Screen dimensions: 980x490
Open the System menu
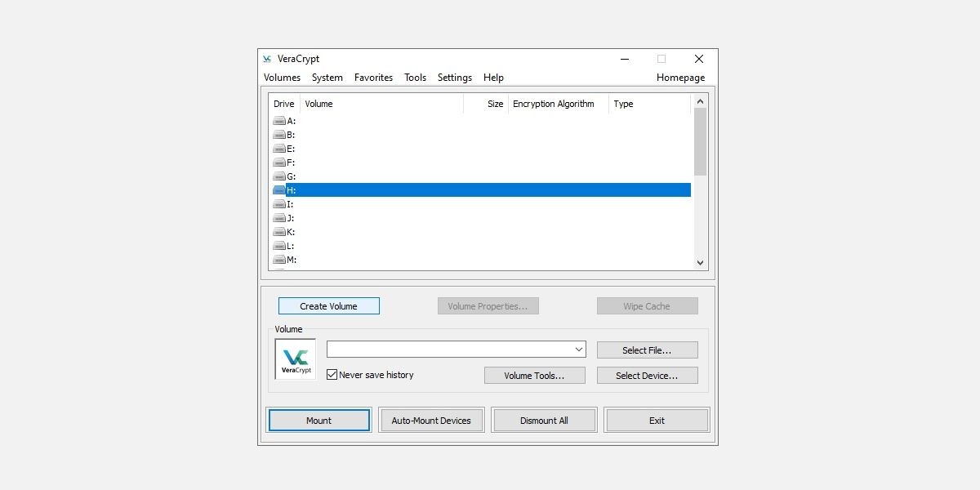[x=327, y=78]
